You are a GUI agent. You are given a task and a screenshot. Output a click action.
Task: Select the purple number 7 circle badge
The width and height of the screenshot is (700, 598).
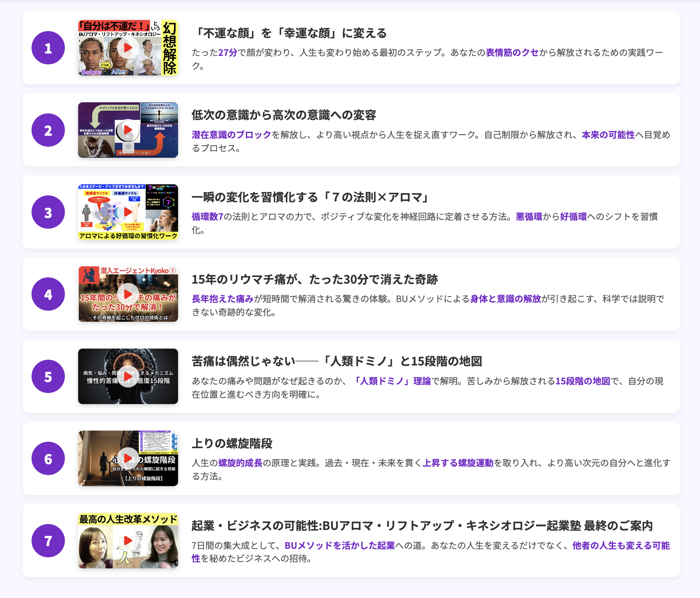[48, 541]
